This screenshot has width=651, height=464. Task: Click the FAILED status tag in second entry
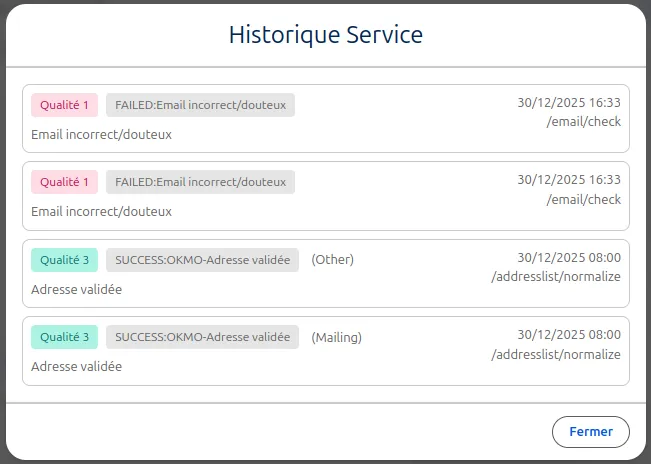tap(200, 182)
